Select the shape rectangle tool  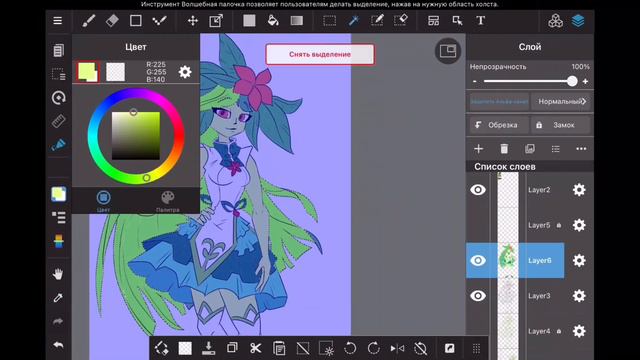[x=136, y=21]
